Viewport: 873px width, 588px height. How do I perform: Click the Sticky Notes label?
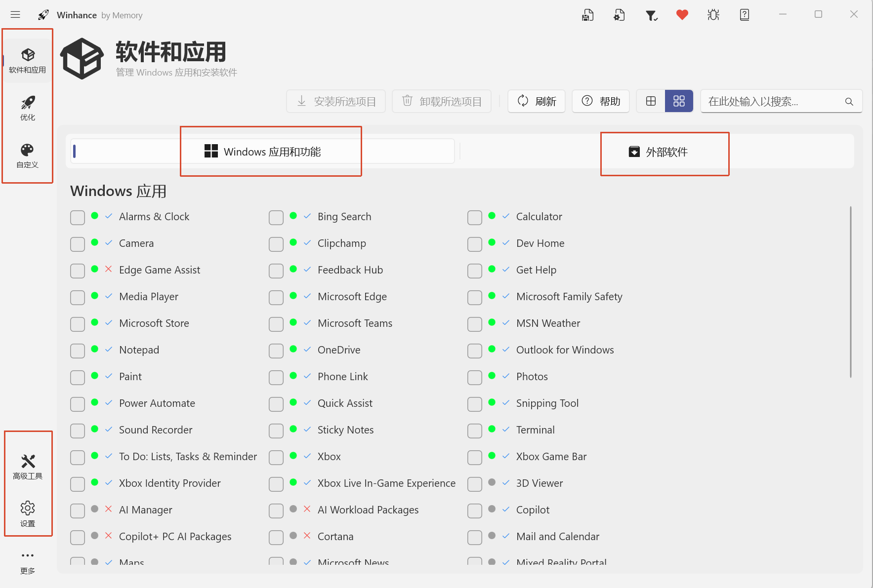coord(345,430)
